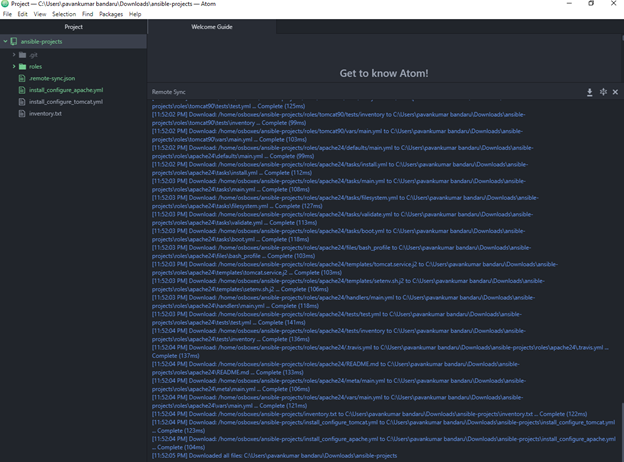The width and height of the screenshot is (624, 462).
Task: Click the install_configure_apache.yml file icon
Action: pos(22,90)
